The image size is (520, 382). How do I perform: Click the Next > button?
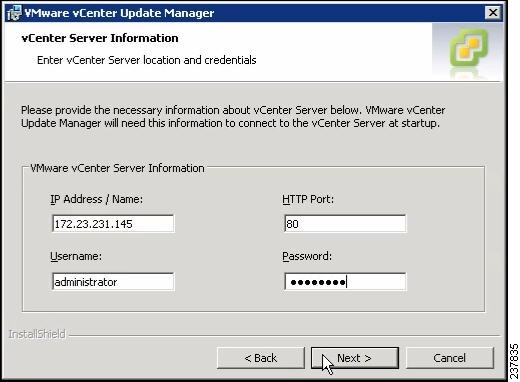point(355,358)
